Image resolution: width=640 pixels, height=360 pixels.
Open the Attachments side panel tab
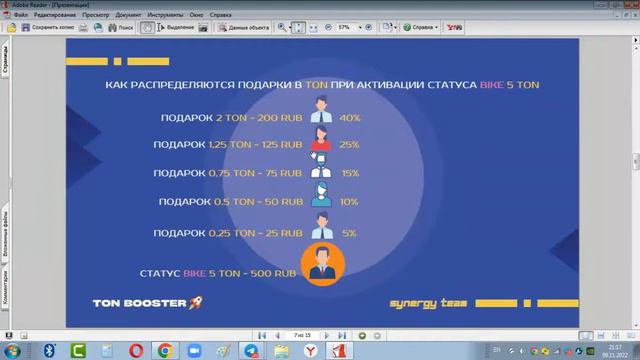[5, 233]
